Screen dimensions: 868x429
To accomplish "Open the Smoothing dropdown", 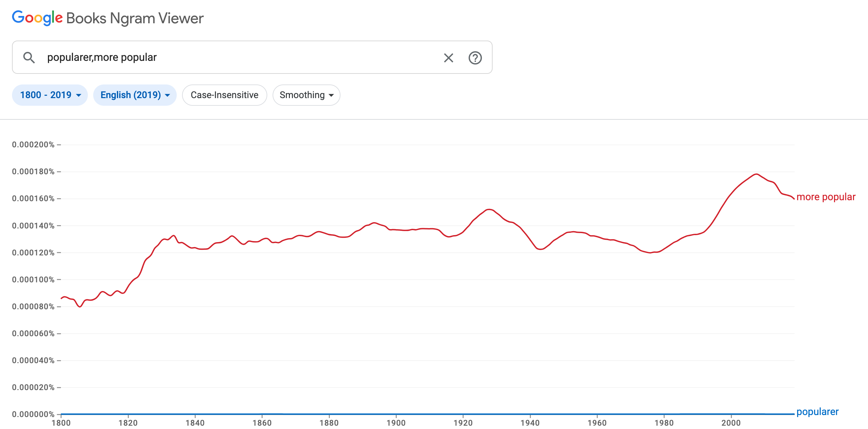I will [306, 95].
